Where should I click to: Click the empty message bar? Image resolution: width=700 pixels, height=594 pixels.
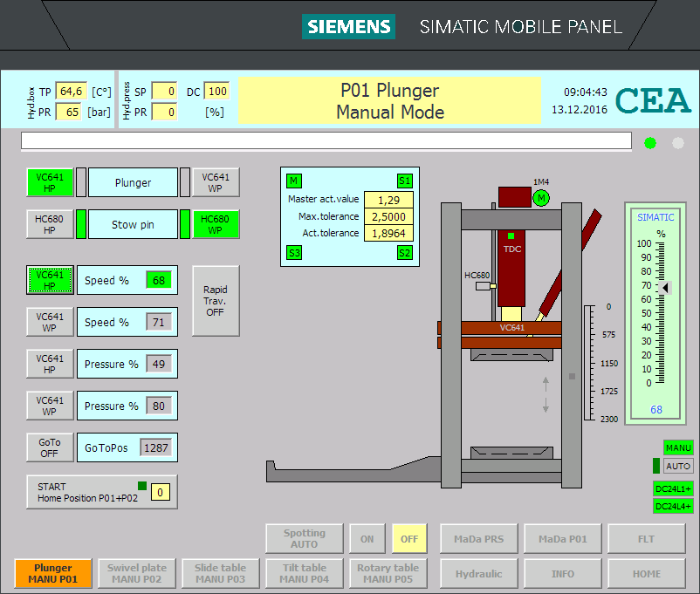coord(326,140)
